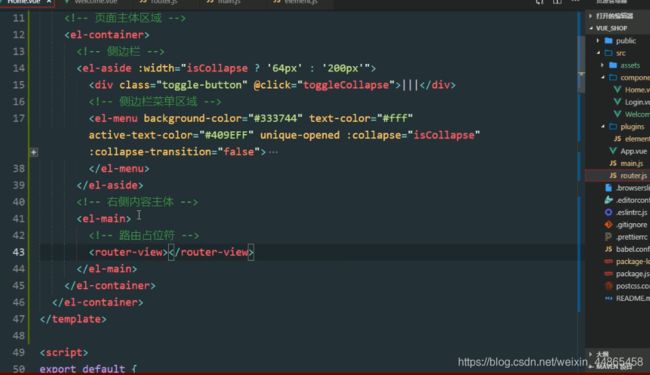Viewport: 650px width, 375px height.
Task: Select the assets folder icon
Action: (613, 65)
